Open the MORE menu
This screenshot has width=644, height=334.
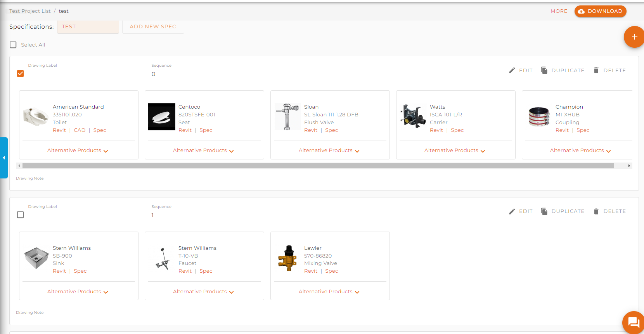(x=559, y=11)
